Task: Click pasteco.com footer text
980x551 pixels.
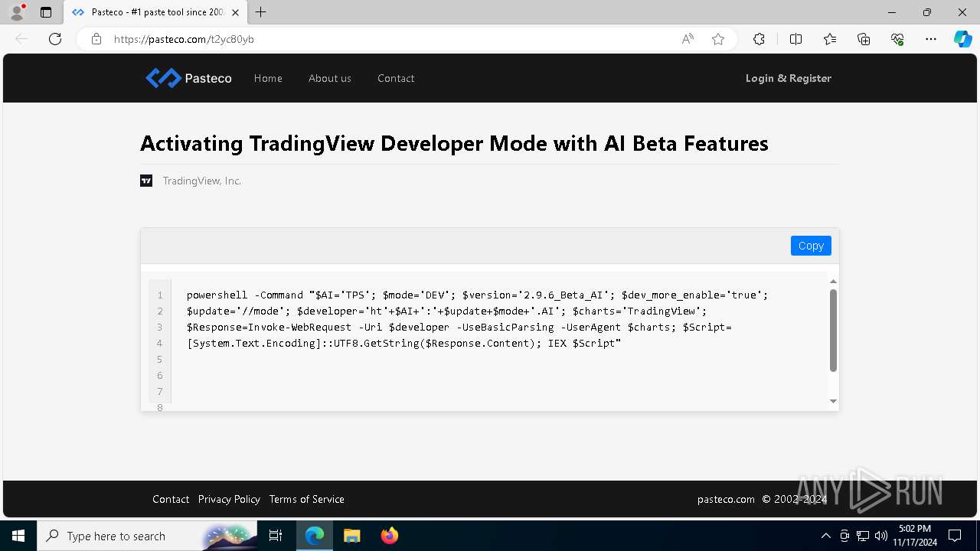Action: pos(726,499)
